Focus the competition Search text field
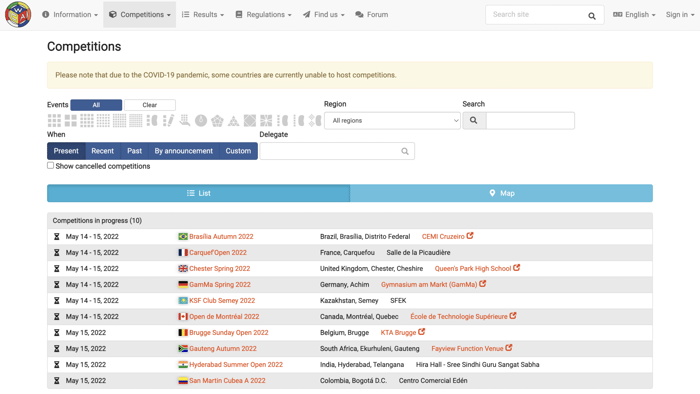This screenshot has width=700, height=394. (x=530, y=120)
